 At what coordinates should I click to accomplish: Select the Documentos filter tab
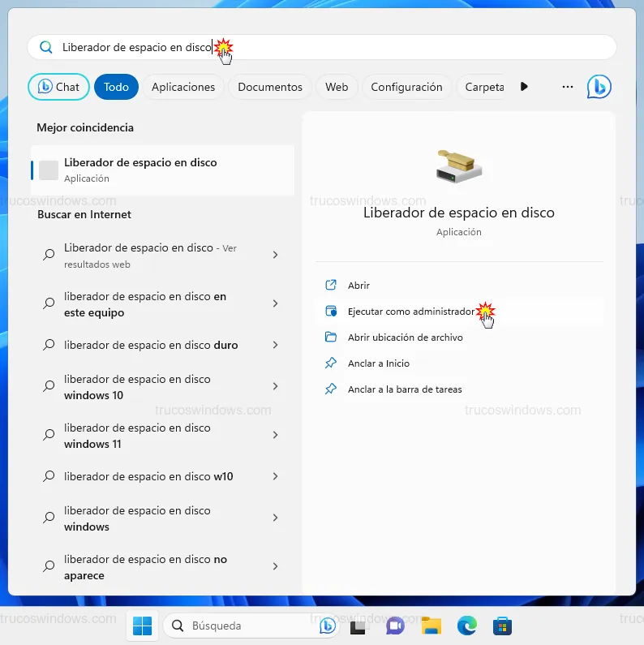tap(270, 87)
